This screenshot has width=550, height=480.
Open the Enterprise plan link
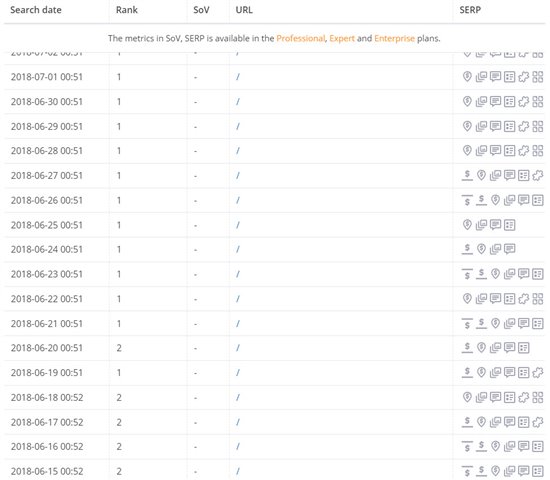pos(394,38)
